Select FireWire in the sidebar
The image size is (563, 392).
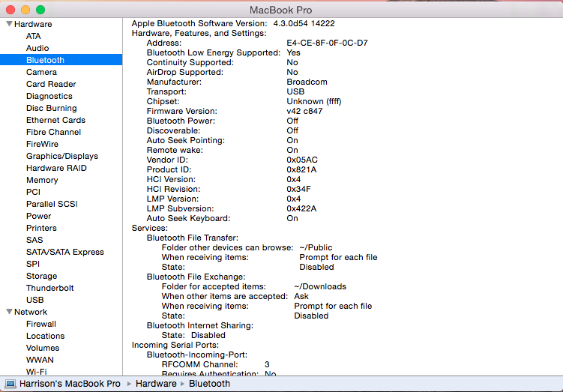(x=42, y=144)
